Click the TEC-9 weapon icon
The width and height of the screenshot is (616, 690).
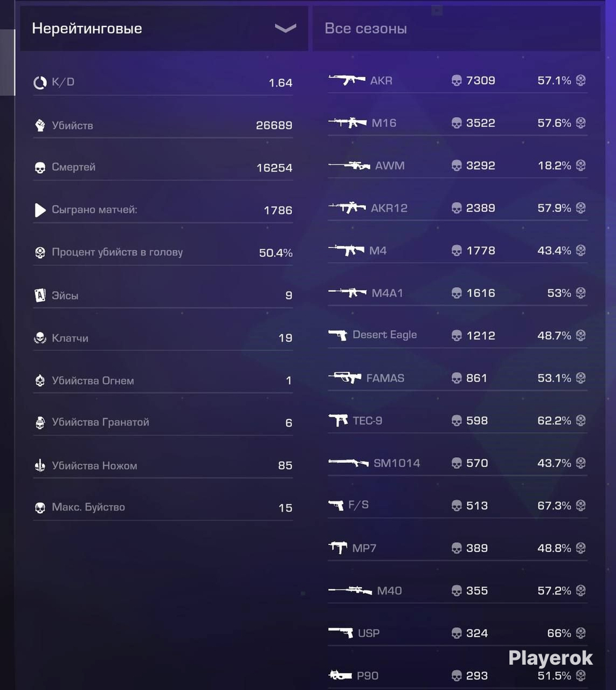tap(338, 420)
